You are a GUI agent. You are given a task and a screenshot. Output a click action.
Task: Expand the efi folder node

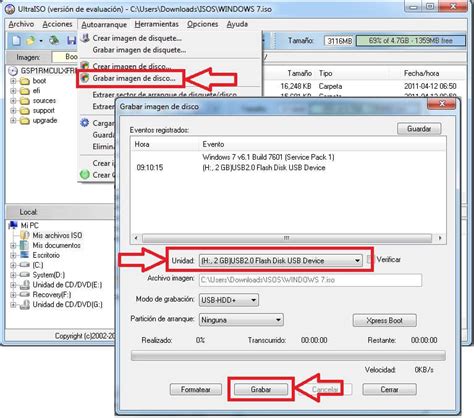pyautogui.click(x=13, y=91)
